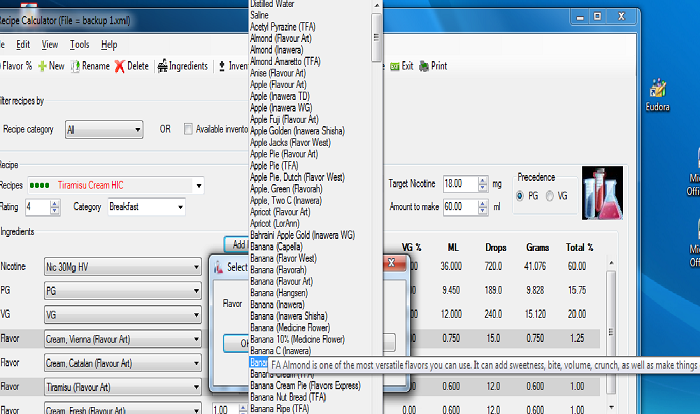Screen dimensions: 700x414
Task: Increase Target Nicotine with the up arrow
Action: point(483,180)
